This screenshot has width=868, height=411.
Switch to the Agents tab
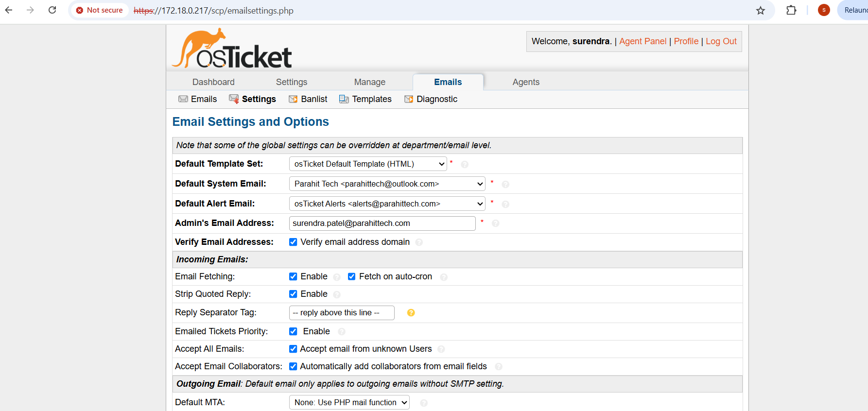tap(525, 82)
